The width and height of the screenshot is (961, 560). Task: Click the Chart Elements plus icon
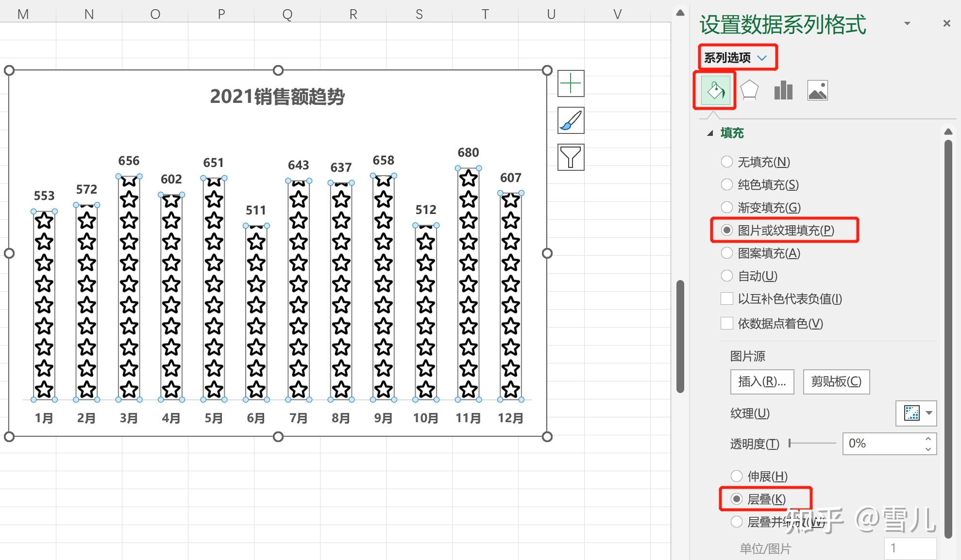[571, 83]
